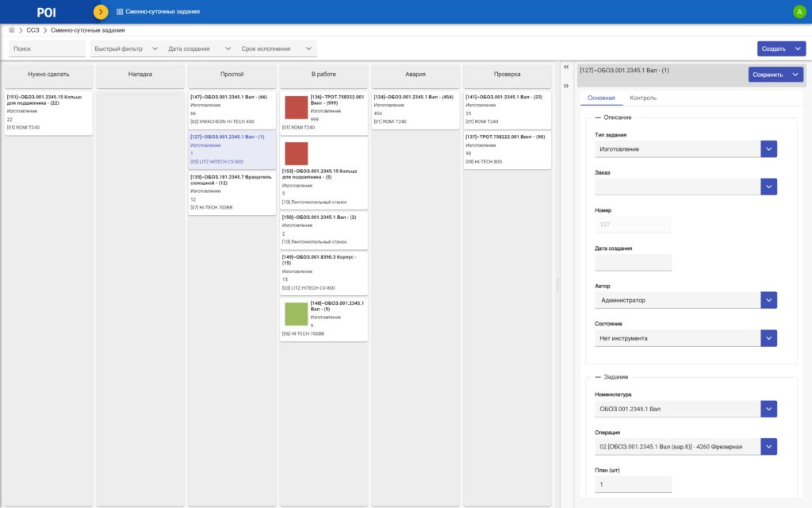Expand the Сохранить button arrow
812x508 pixels.
[795, 75]
